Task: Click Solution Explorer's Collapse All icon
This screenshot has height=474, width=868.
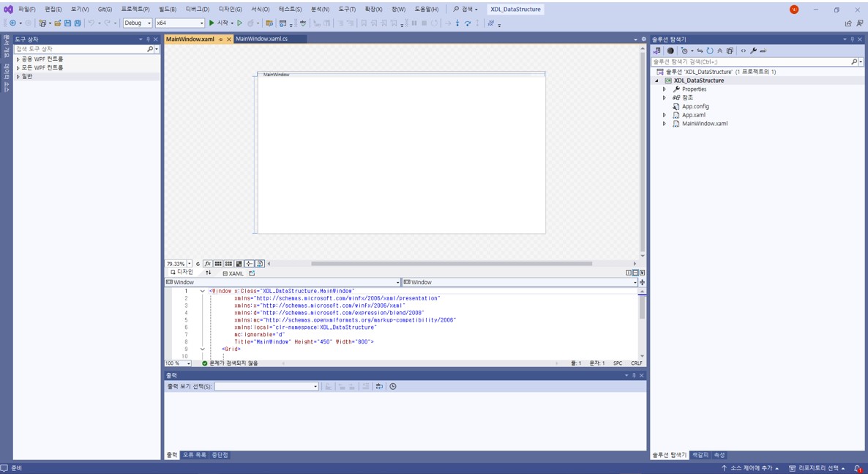Action: (x=719, y=51)
